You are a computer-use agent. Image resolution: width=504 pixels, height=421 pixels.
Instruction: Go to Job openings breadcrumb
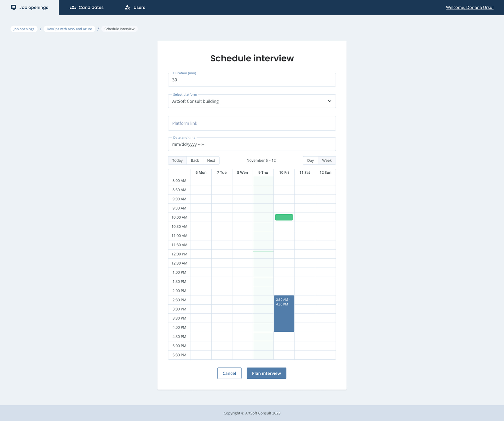tap(24, 29)
